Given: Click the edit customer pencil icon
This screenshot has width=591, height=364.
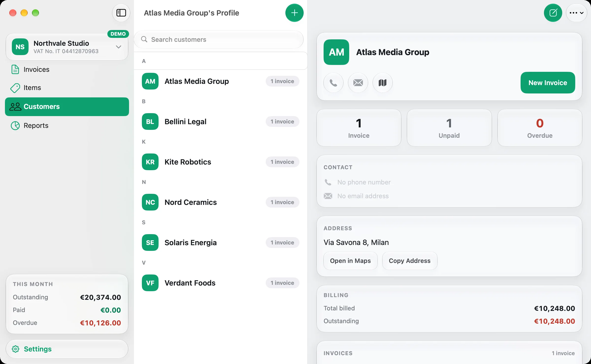Looking at the screenshot, I should coord(553,13).
